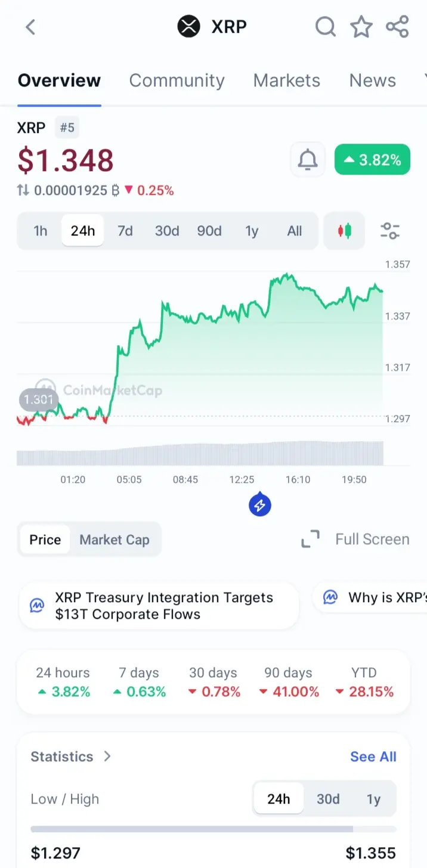Screen dimensions: 427x868
Task: Expand chart to Full Screen
Action: click(355, 540)
